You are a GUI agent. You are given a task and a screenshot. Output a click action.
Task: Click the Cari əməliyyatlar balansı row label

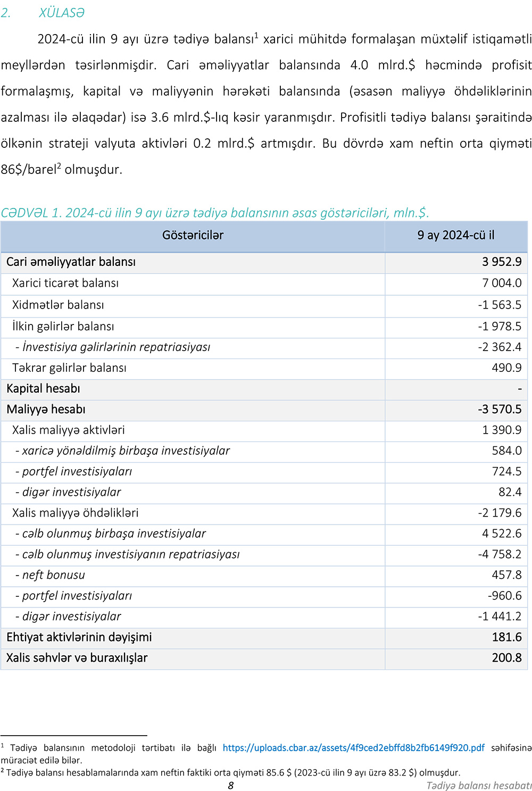(71, 262)
